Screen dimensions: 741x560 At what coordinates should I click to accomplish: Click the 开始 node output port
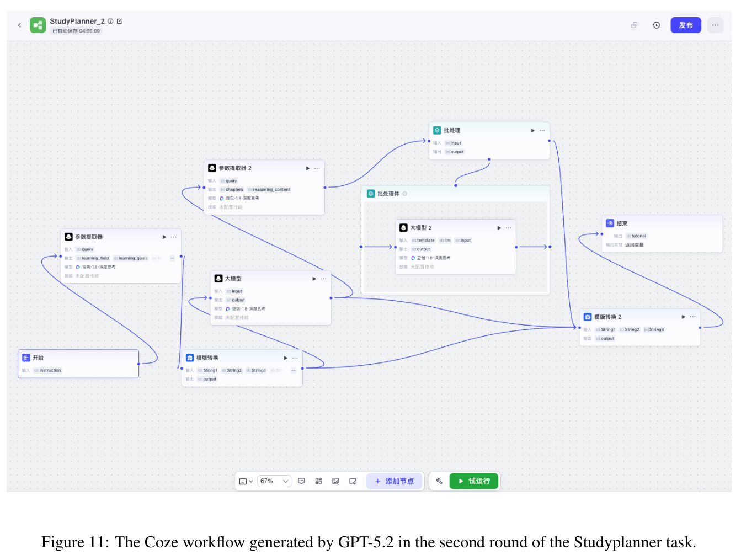click(138, 364)
